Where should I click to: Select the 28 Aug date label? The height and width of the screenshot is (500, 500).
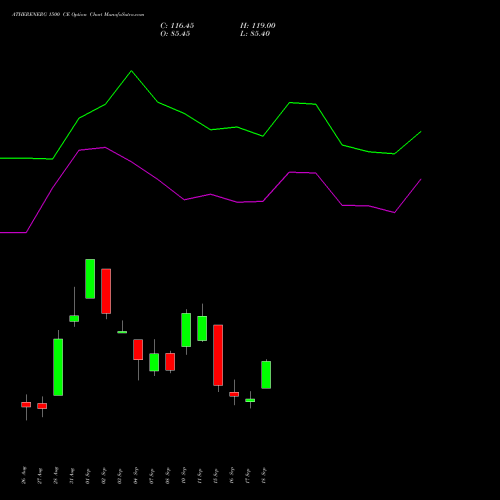coord(56,475)
